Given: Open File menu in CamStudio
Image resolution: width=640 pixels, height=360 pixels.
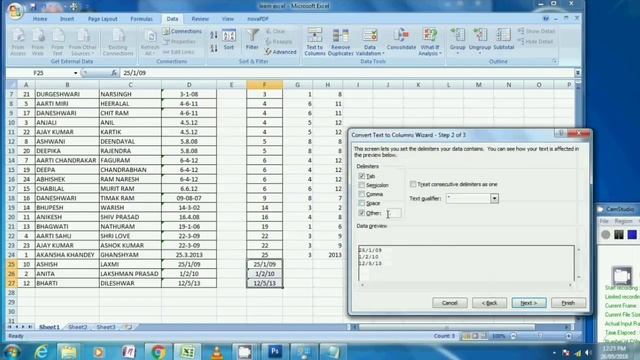Looking at the screenshot, I should click(604, 221).
